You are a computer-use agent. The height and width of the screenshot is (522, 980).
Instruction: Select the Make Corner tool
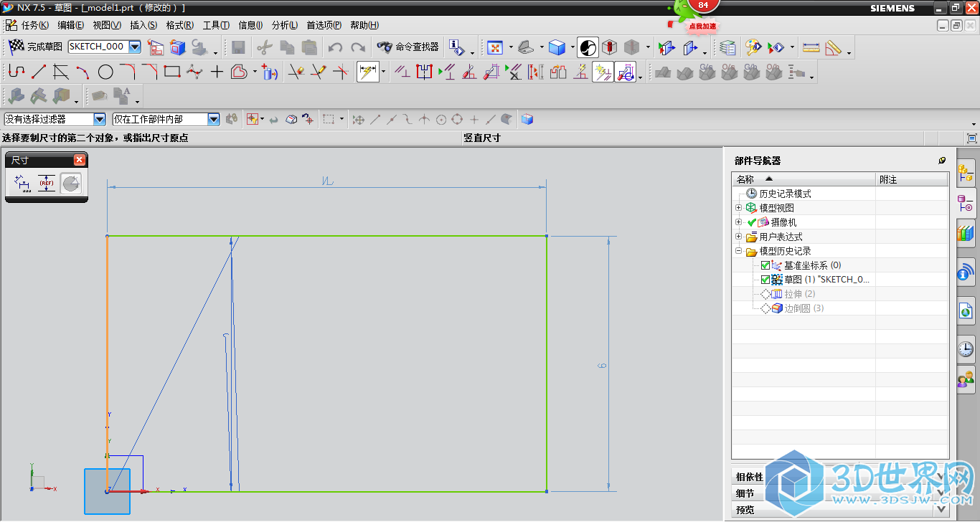click(341, 72)
